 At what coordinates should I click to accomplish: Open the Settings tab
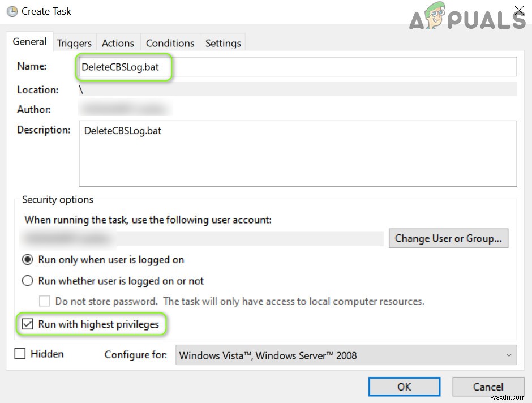tap(223, 43)
